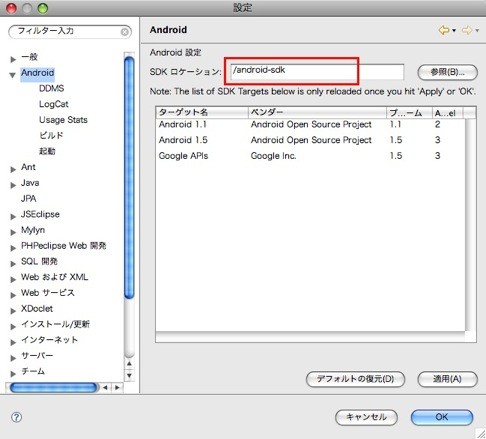Expand the Web および XML node
486x439 pixels.
13,279
